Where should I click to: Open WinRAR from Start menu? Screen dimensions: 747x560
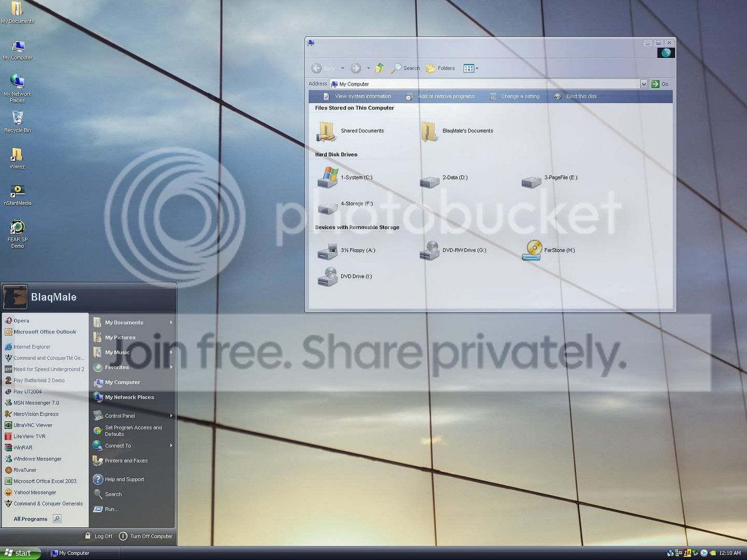coord(18,447)
